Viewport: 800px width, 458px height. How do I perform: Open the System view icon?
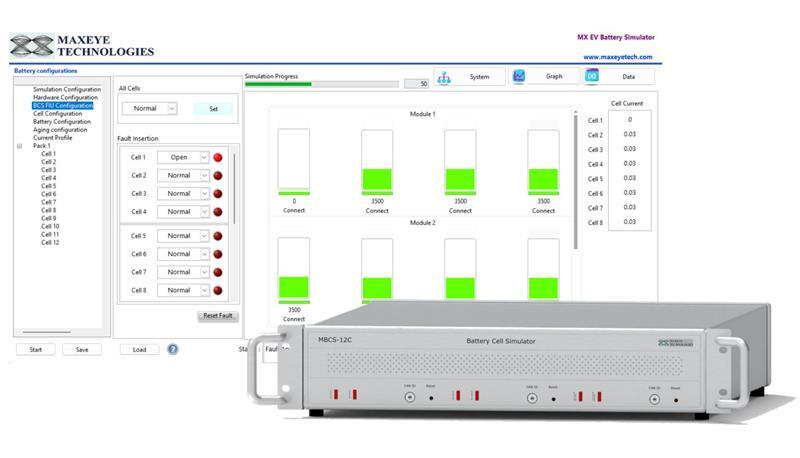tap(444, 77)
